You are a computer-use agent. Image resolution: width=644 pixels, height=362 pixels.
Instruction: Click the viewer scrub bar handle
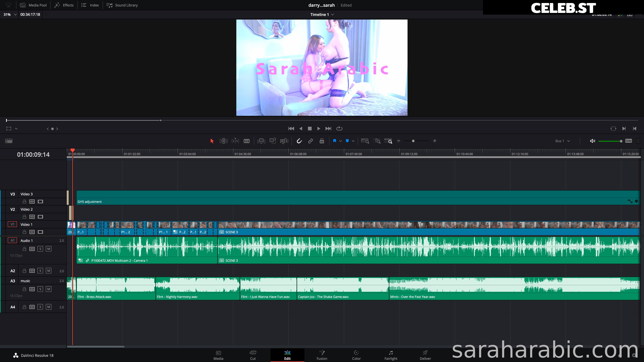6,120
